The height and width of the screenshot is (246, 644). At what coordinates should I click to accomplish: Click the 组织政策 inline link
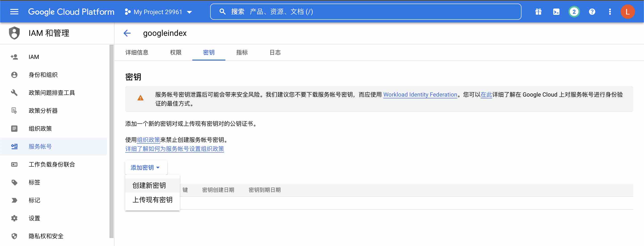(148, 140)
